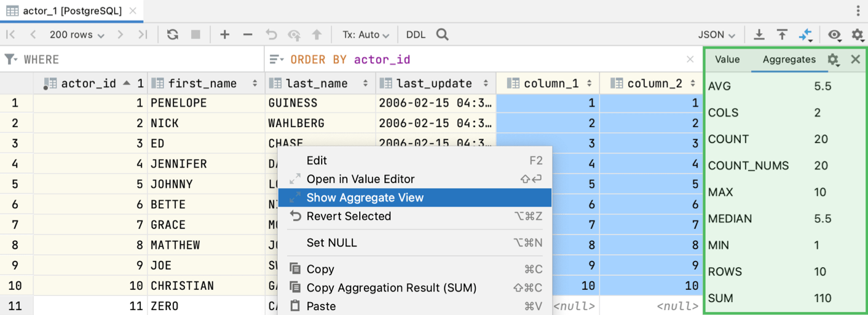Choose Open in Value Editor
Screen dimensions: 868x315
point(415,179)
